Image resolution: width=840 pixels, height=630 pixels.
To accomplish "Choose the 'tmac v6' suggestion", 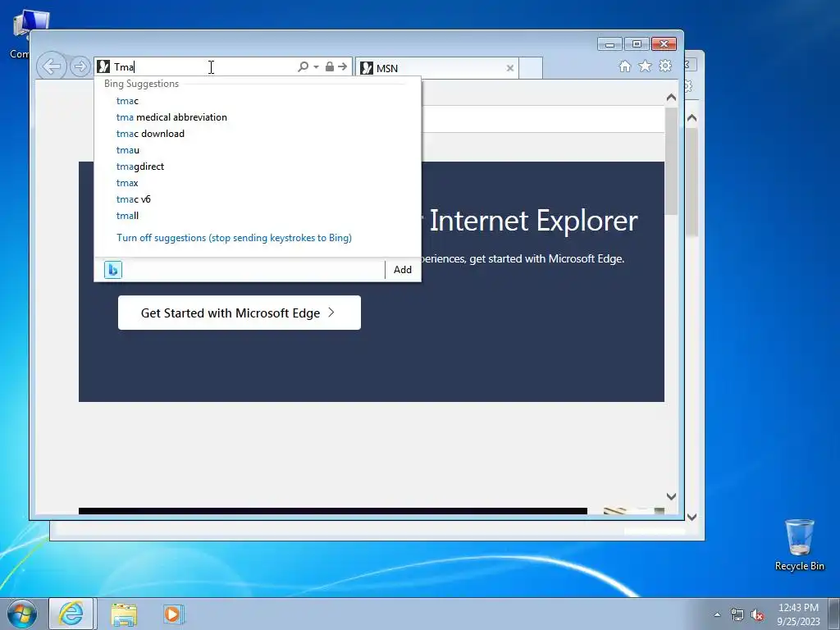I will click(x=134, y=199).
